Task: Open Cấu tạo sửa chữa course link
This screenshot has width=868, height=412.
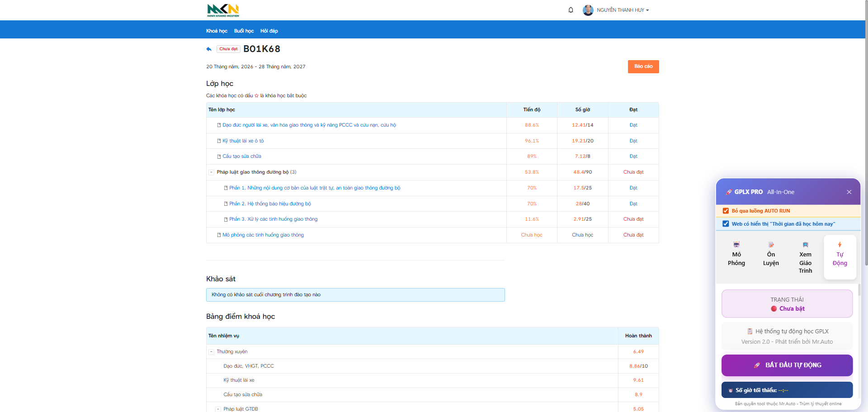Action: pos(242,156)
